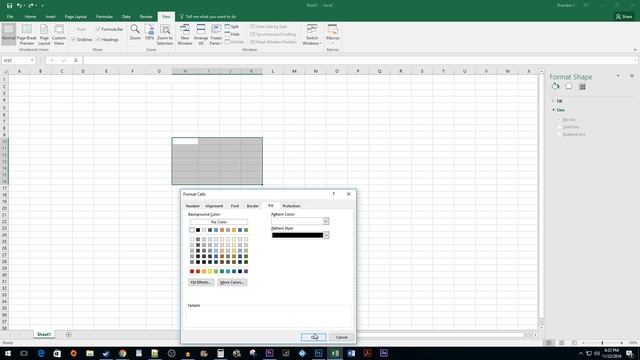
Task: Open the Size & Properties icon in Format Shape
Action: [582, 86]
